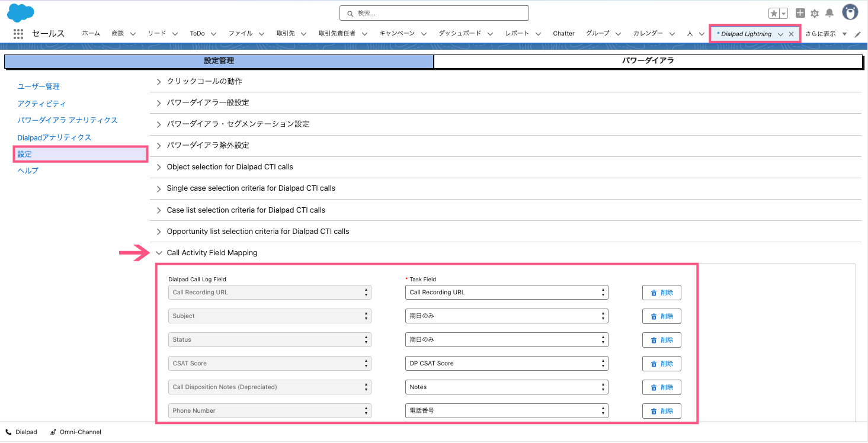
Task: Open the notifications bell
Action: 829,13
